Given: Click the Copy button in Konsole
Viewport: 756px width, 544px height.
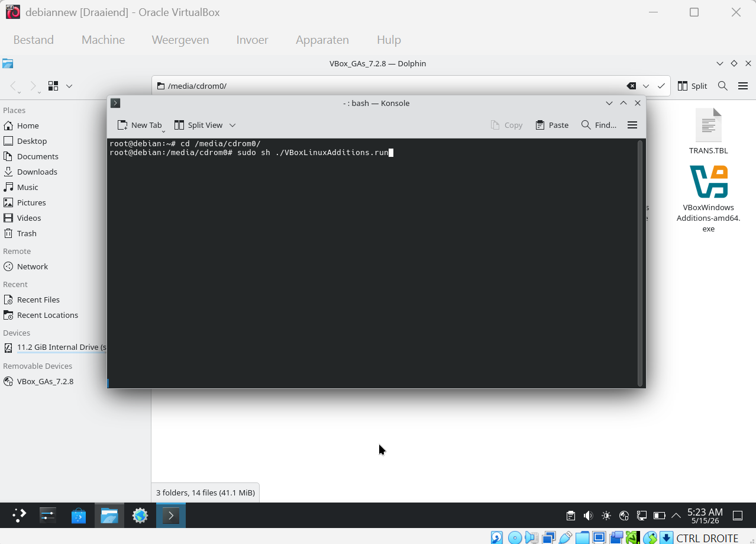Looking at the screenshot, I should click(506, 125).
